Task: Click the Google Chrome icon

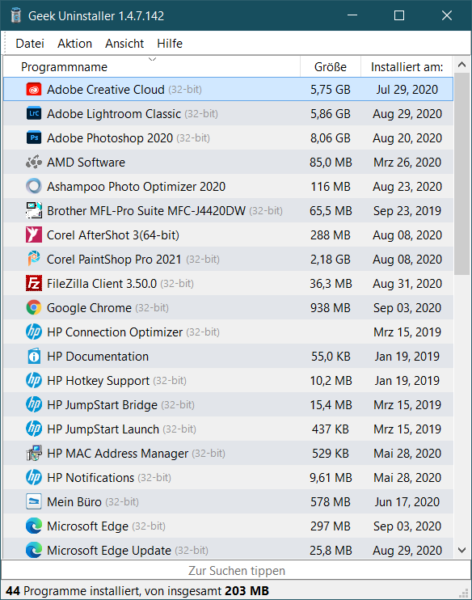Action: [x=34, y=308]
